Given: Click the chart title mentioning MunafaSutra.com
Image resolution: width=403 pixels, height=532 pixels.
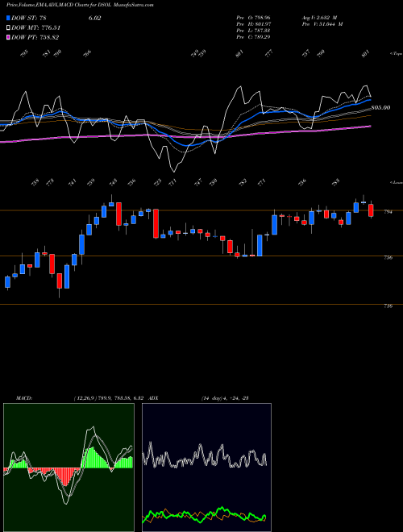Looking at the screenshot, I should (80, 5).
